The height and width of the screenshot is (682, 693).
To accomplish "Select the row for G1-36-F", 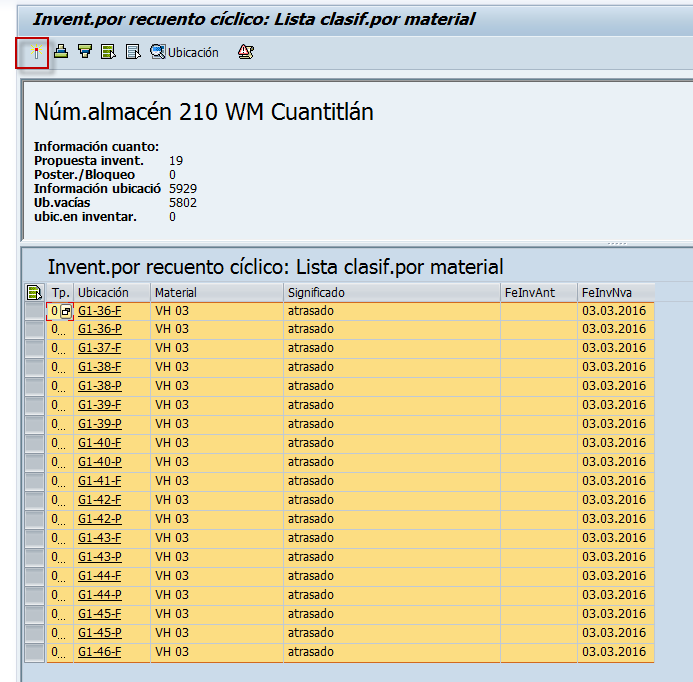I will point(34,311).
